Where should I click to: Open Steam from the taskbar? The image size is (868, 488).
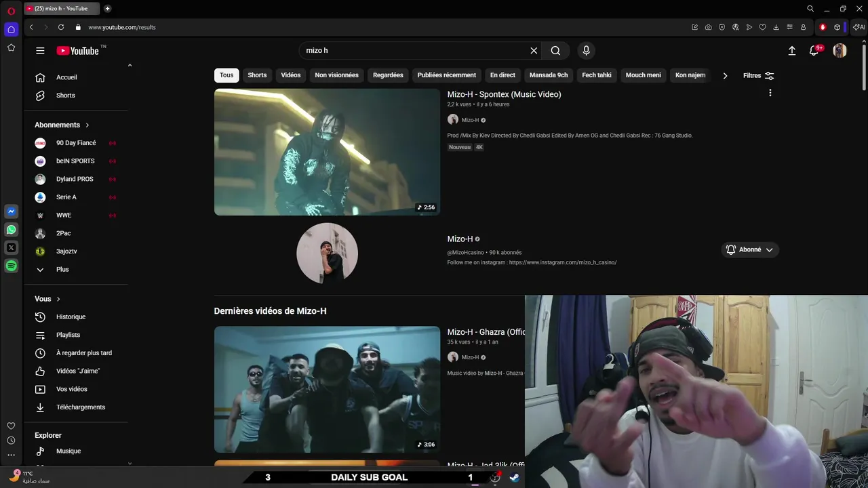coord(515,477)
